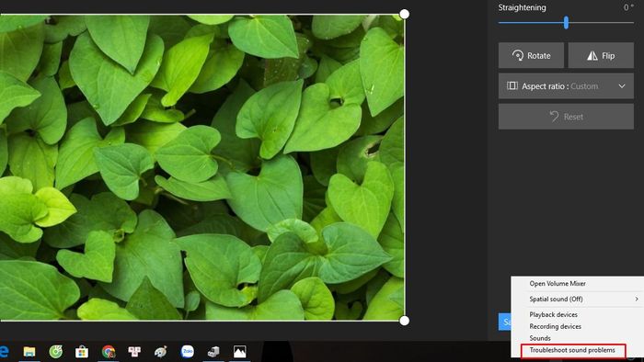Click the Straightening slider track
644x362 pixels.
tap(566, 23)
